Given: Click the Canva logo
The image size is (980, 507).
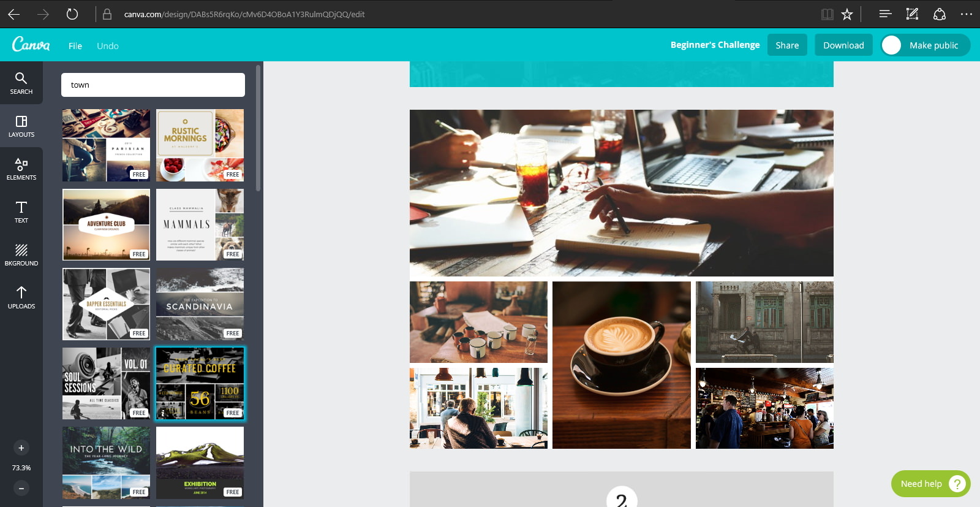Looking at the screenshot, I should tap(31, 45).
